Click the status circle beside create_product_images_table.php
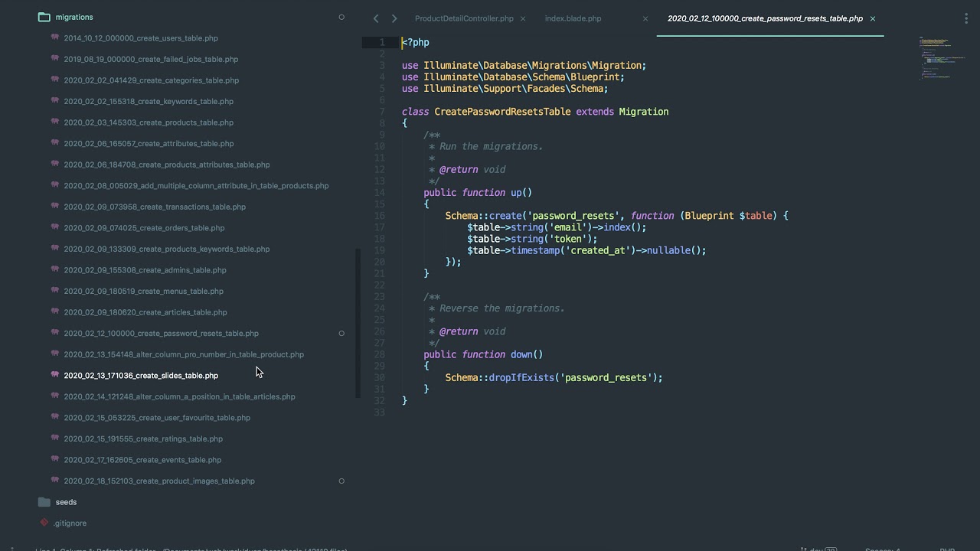Screen dimensions: 980x551 point(341,481)
